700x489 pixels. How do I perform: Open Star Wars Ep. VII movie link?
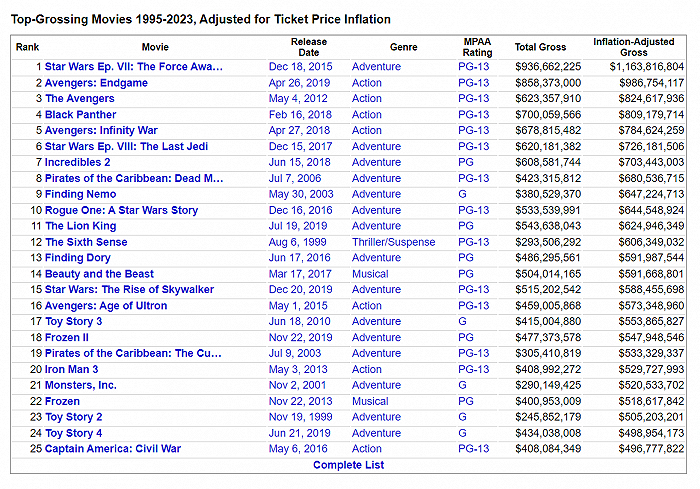coord(134,67)
